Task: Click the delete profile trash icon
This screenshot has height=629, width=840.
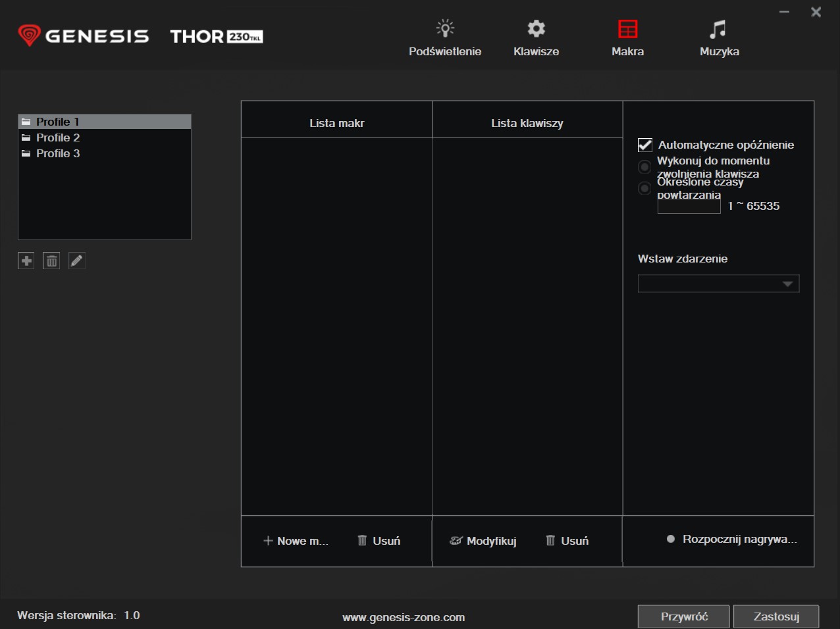Action: pyautogui.click(x=51, y=261)
